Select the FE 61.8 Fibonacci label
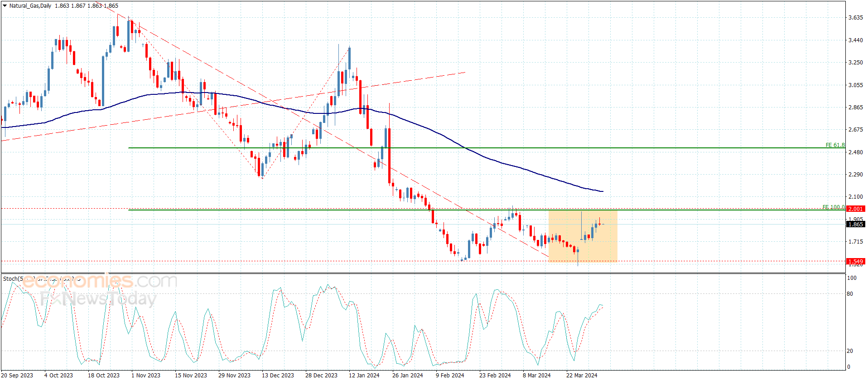 (x=834, y=145)
